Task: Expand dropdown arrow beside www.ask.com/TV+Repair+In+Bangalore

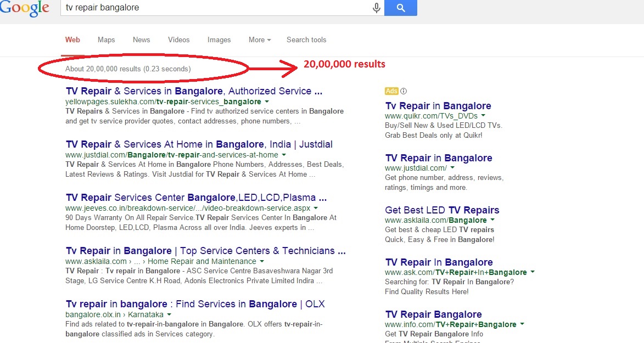Action: pyautogui.click(x=533, y=272)
